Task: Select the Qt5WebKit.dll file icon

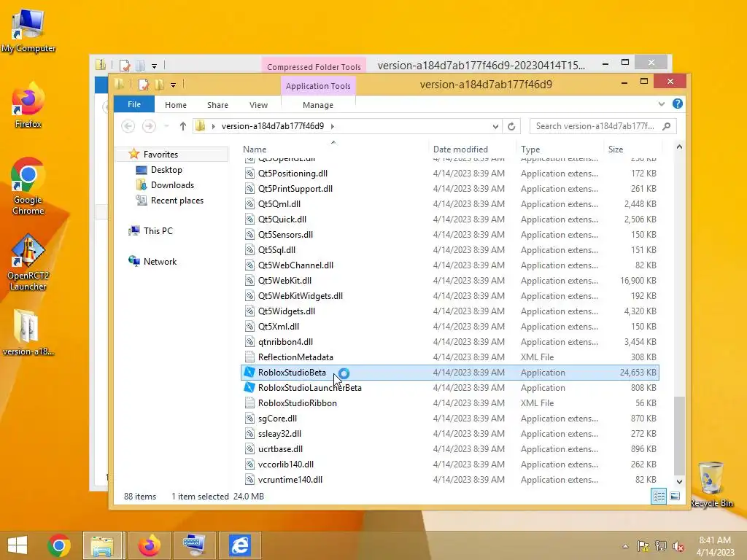Action: (249, 281)
